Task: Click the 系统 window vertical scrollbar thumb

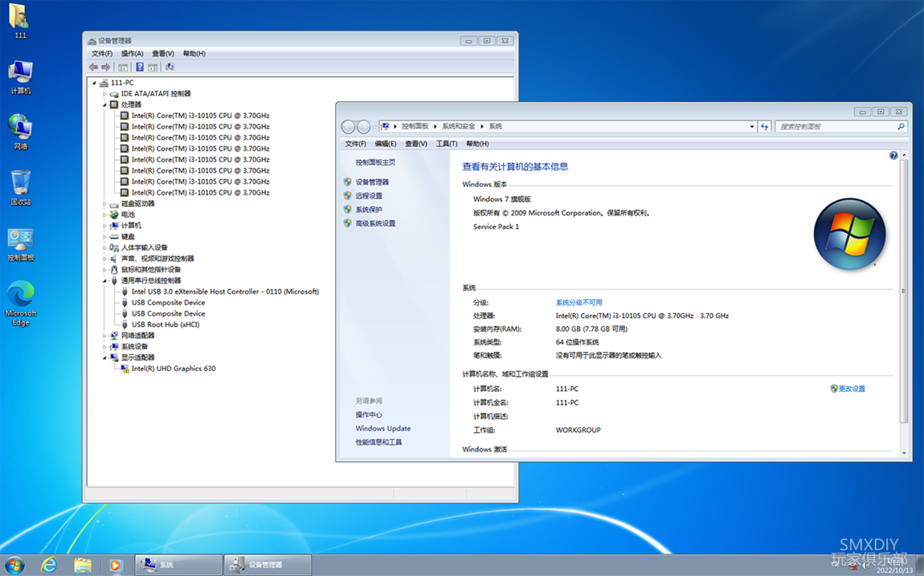Action: 904,291
